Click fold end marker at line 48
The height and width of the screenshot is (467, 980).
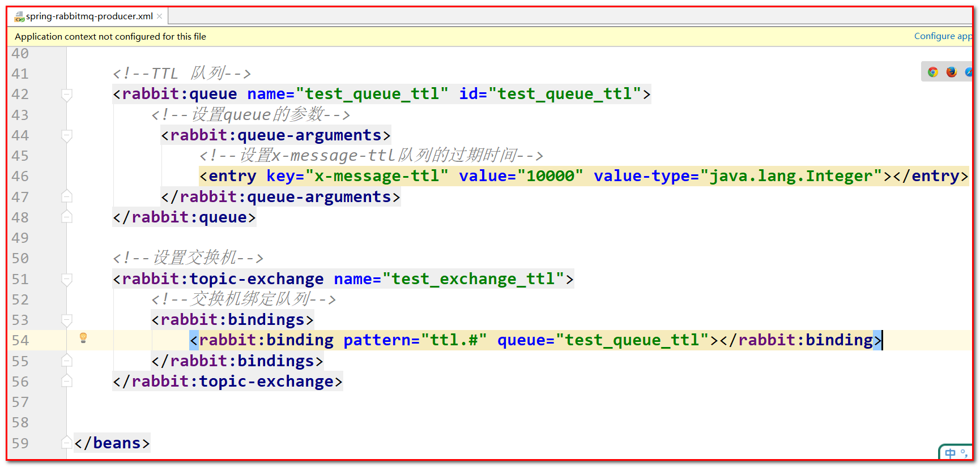[x=67, y=217]
